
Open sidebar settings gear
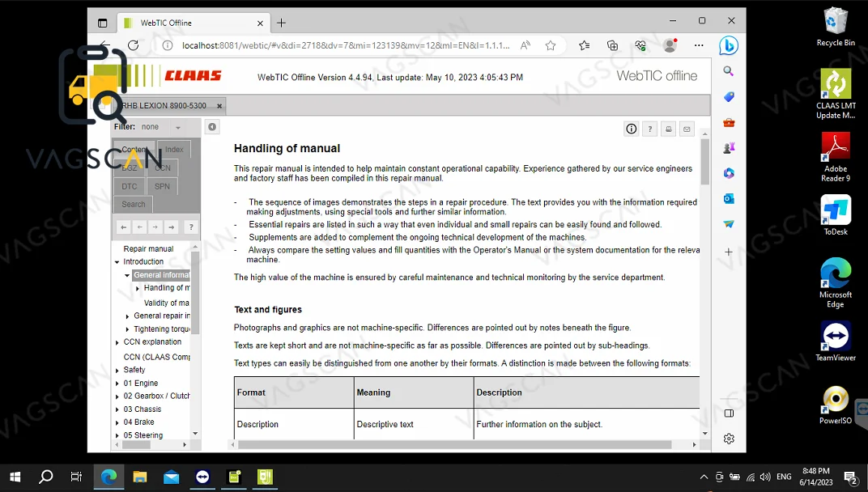pos(729,439)
